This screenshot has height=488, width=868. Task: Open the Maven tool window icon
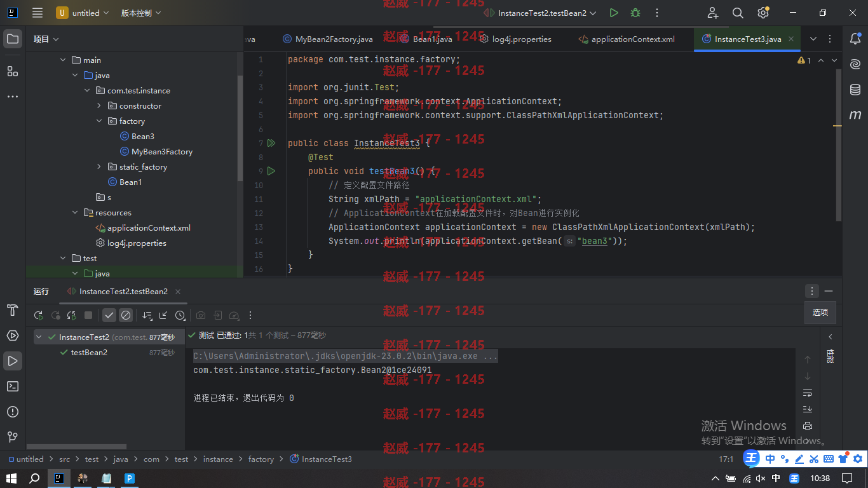(855, 115)
